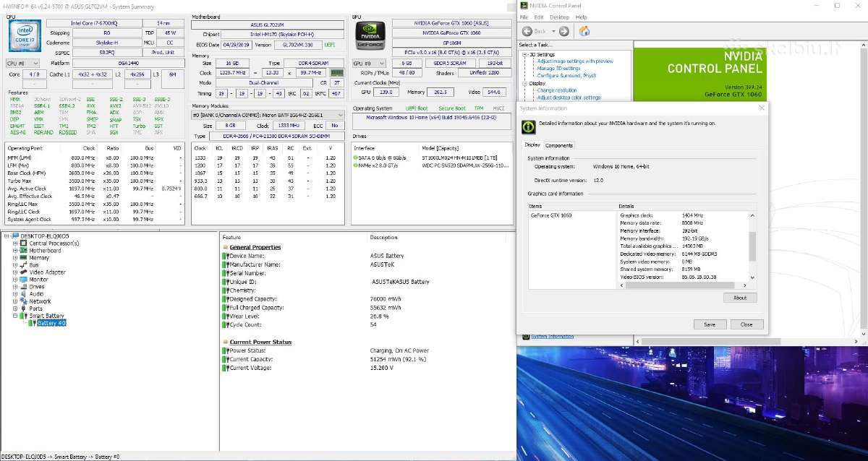Collapse the 3D Settings task group

(x=524, y=54)
